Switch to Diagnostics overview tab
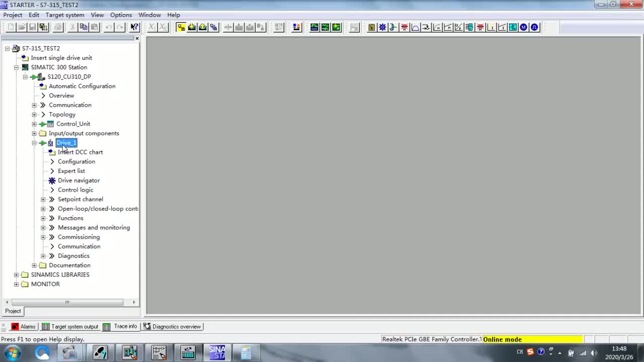Image resolution: width=644 pixels, height=362 pixels. coord(172,327)
